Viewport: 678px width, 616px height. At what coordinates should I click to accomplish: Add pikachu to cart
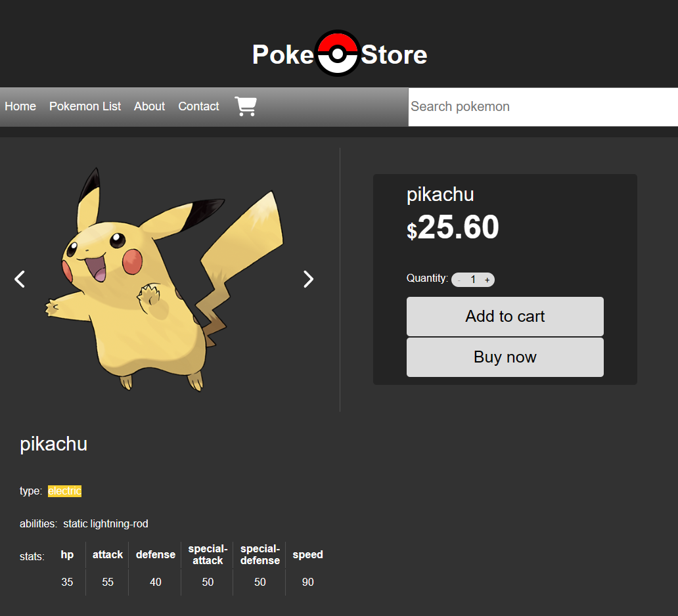[505, 317]
